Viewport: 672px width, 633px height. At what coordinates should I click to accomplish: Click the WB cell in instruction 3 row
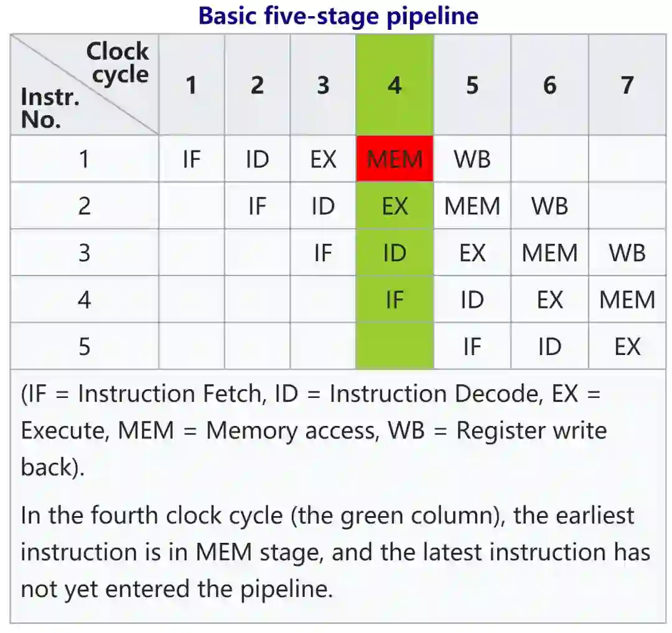(x=627, y=252)
